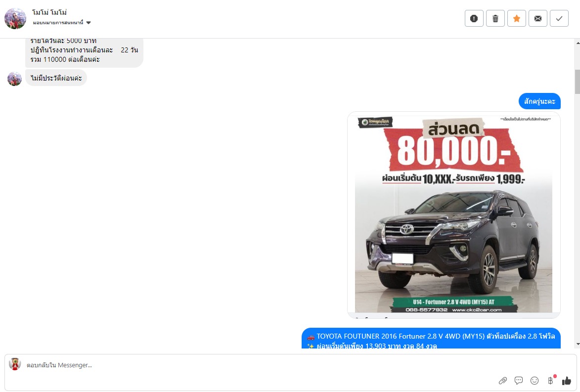Screen dimensions: 580x392
Task: Select the TOYOTA FOUTUNER 2016 message bubble
Action: tap(431, 339)
